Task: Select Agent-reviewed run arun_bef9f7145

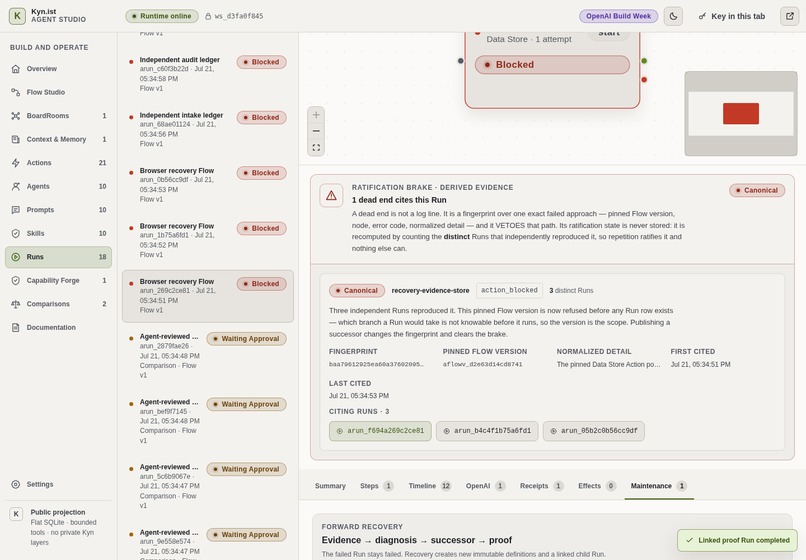Action: coord(208,421)
